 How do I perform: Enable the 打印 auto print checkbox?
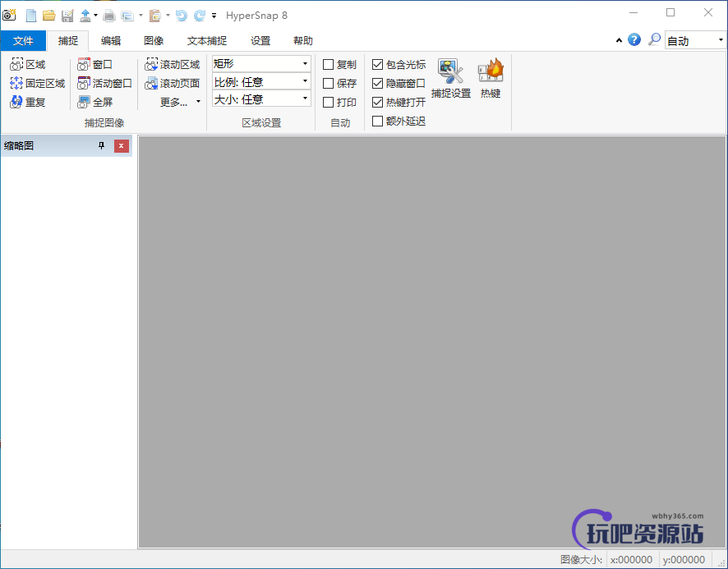(x=328, y=102)
